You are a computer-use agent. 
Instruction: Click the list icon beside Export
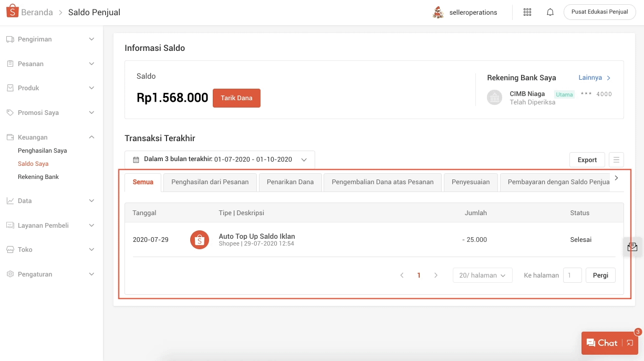616,160
